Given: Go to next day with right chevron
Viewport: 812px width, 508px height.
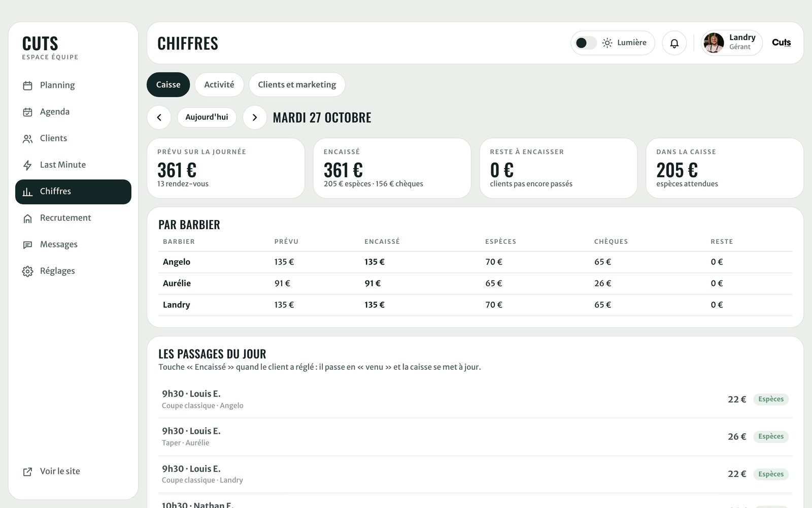Looking at the screenshot, I should 255,117.
